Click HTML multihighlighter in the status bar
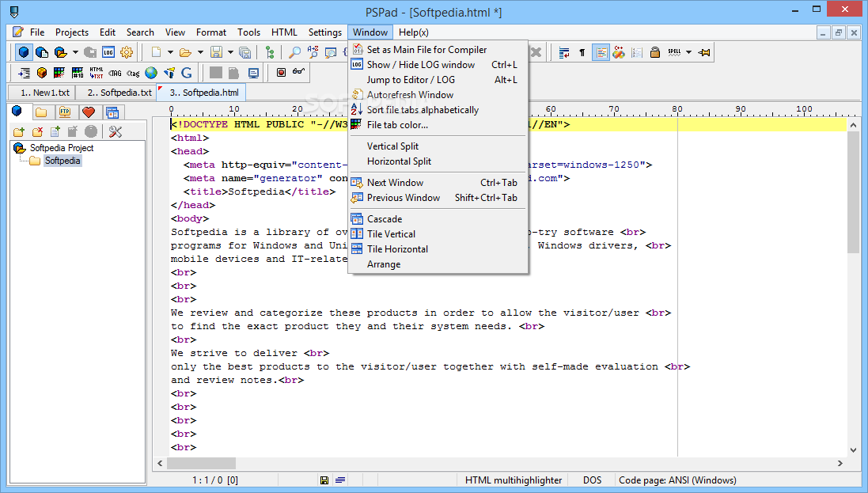The image size is (868, 493). point(514,480)
